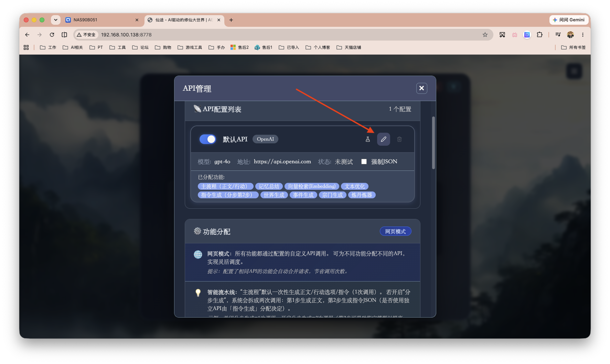Open the 论坛 bookmark folder
Image resolution: width=610 pixels, height=364 pixels.
point(140,47)
